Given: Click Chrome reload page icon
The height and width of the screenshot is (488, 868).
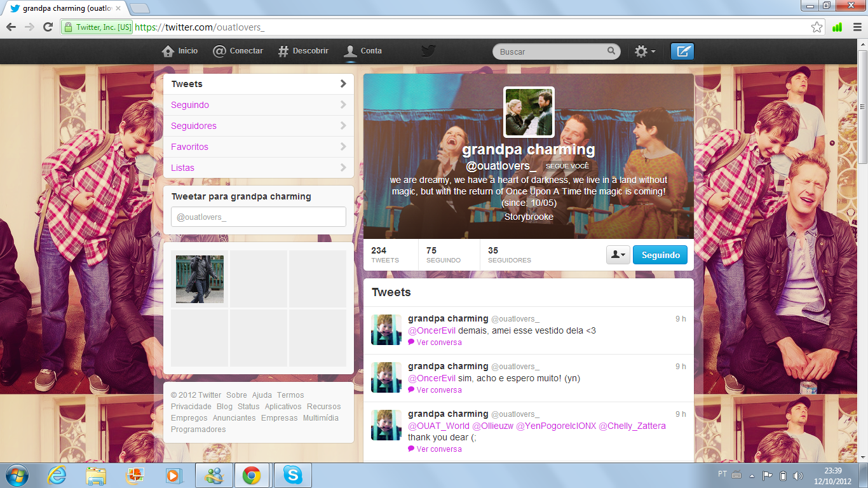Looking at the screenshot, I should [48, 27].
